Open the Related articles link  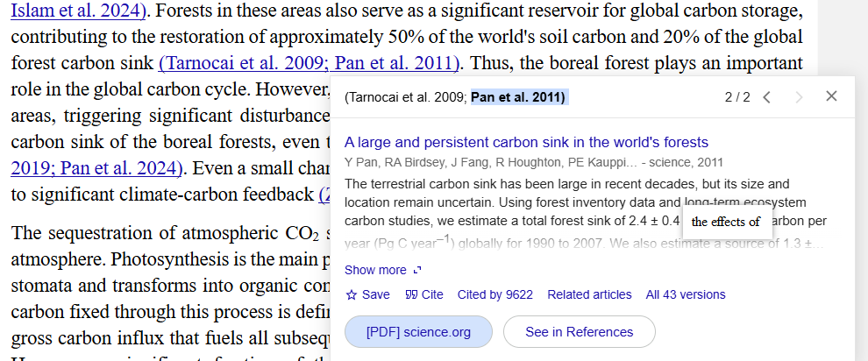tap(589, 294)
